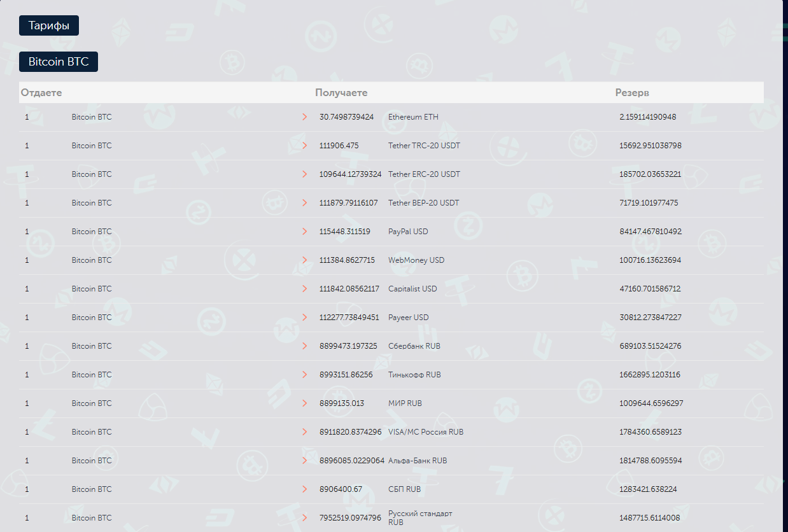Image resolution: width=788 pixels, height=532 pixels.
Task: Click the reserve value 689103.51524276
Action: (x=651, y=346)
